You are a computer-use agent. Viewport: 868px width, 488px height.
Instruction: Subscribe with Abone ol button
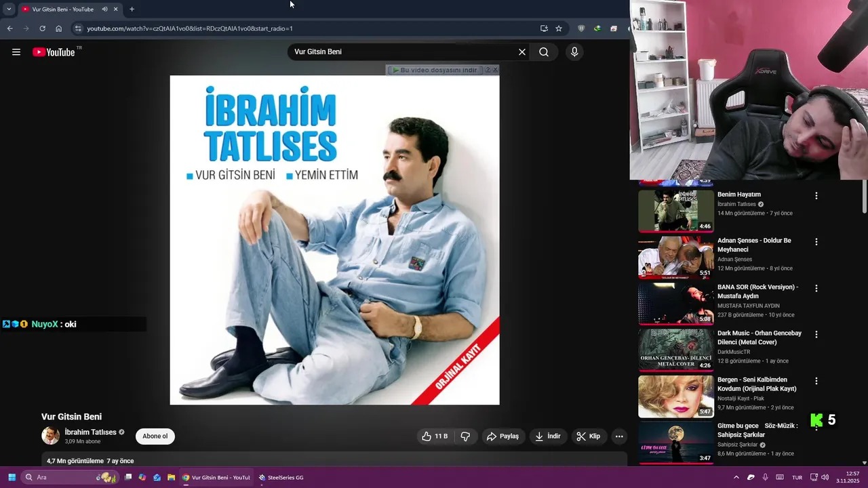tap(155, 436)
